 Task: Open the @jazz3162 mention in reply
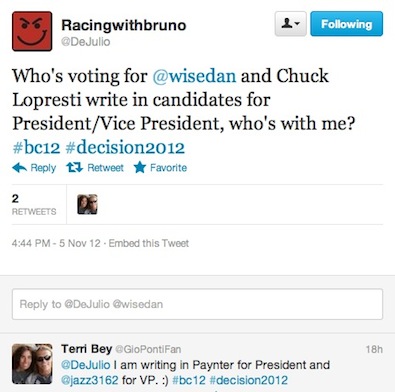90,380
